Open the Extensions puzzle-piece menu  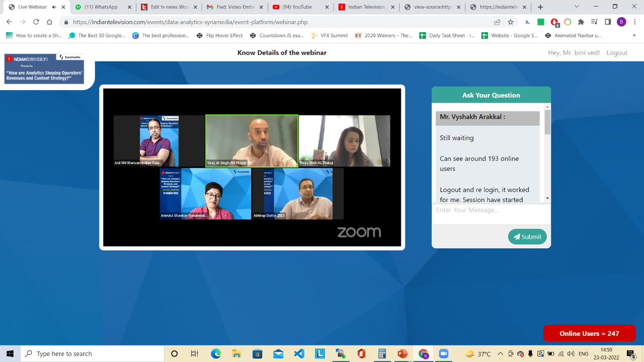[x=581, y=22]
